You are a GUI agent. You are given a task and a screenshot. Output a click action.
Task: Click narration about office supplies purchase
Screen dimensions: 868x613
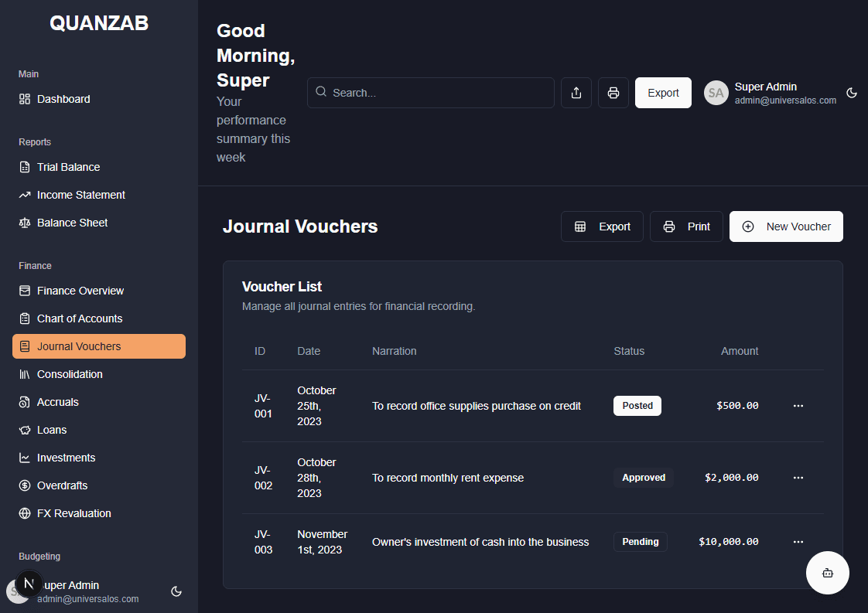476,406
